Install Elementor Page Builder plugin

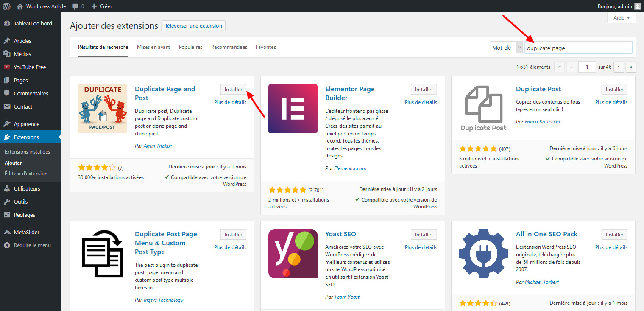[424, 90]
